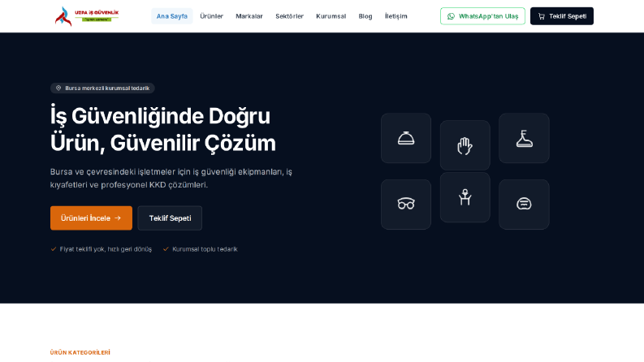Viewport: 644px width, 362px height.
Task: Click the WhatsApp'tan Ulaş button
Action: (482, 16)
